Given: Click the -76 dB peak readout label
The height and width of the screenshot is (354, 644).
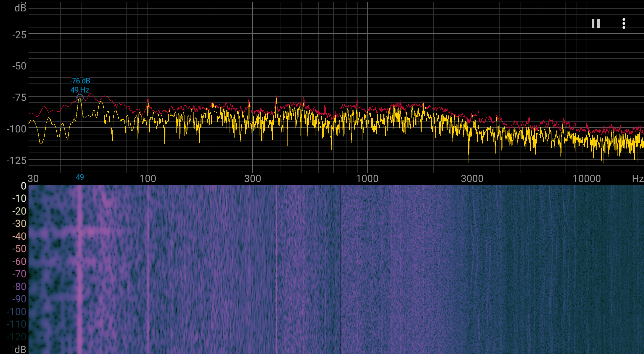Looking at the screenshot, I should [80, 81].
